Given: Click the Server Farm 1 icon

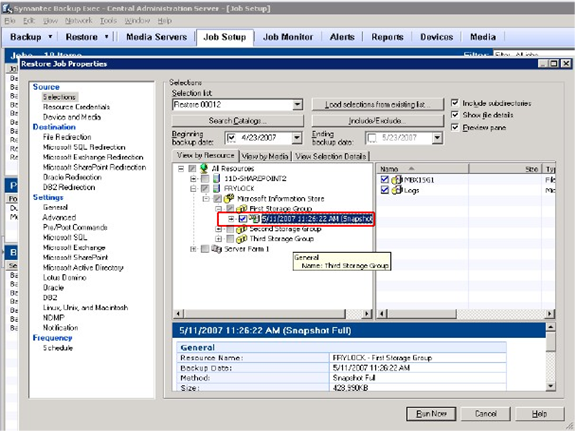Looking at the screenshot, I should pos(217,249).
